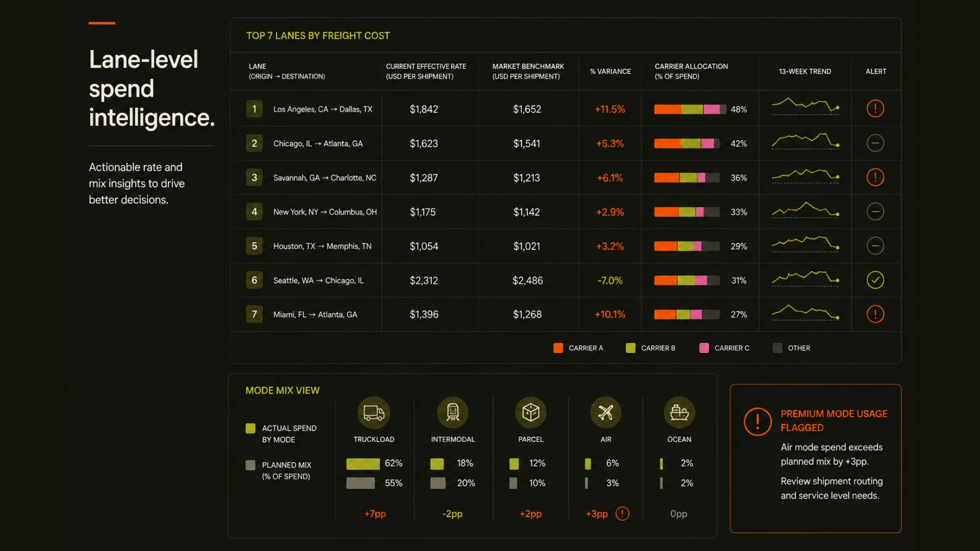Click the Truckload 62% actual spend bar
Viewport: 980px width, 551px height.
[363, 463]
